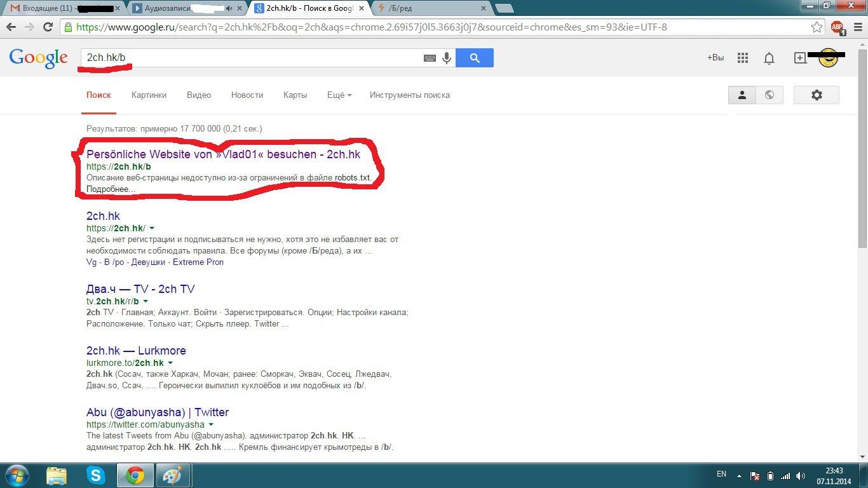Screen dimensions: 868x488
Task: Open Google notifications bell icon
Action: (769, 58)
